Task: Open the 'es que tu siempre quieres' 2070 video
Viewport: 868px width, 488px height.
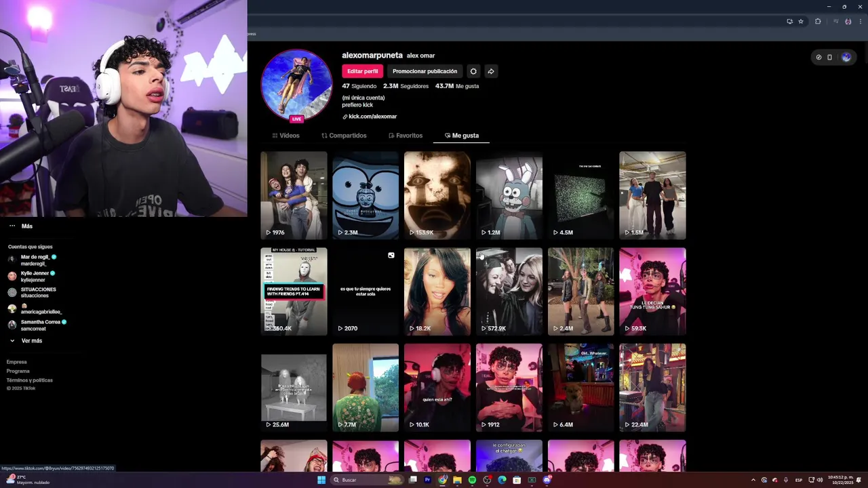Action: click(x=366, y=291)
